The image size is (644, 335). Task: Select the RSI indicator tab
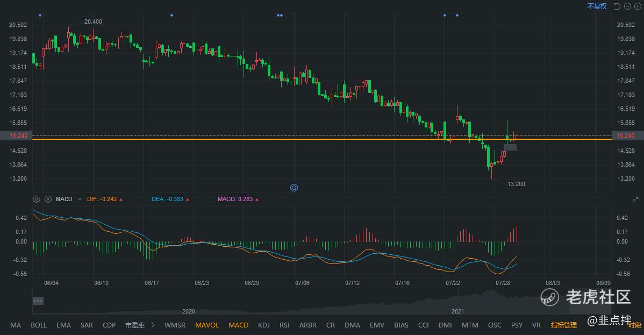coord(284,325)
